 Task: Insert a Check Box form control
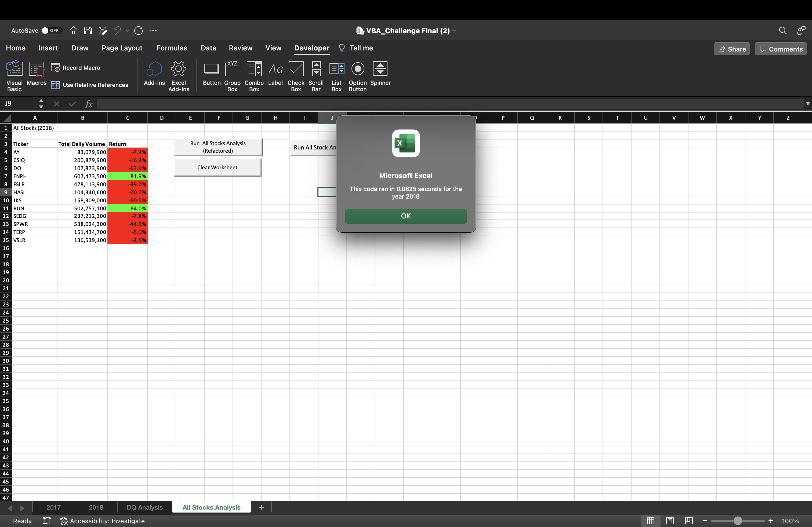click(x=296, y=69)
